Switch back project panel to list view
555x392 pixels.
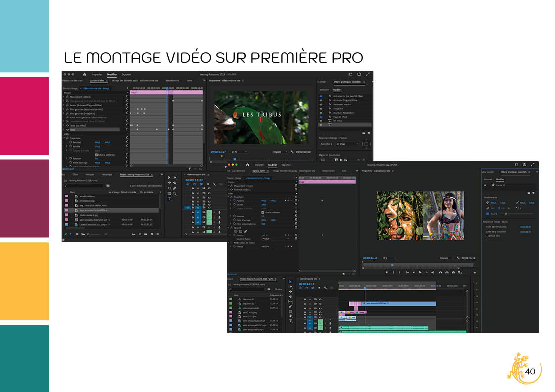[71, 234]
